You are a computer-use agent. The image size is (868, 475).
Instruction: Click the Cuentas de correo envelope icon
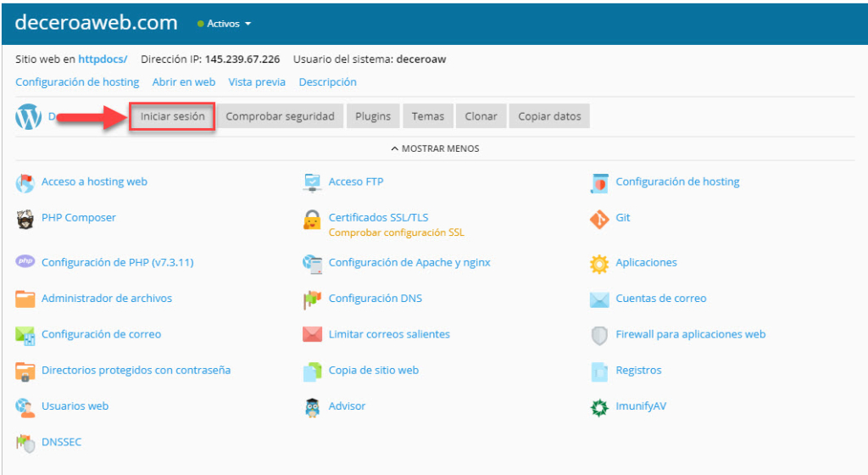(599, 299)
